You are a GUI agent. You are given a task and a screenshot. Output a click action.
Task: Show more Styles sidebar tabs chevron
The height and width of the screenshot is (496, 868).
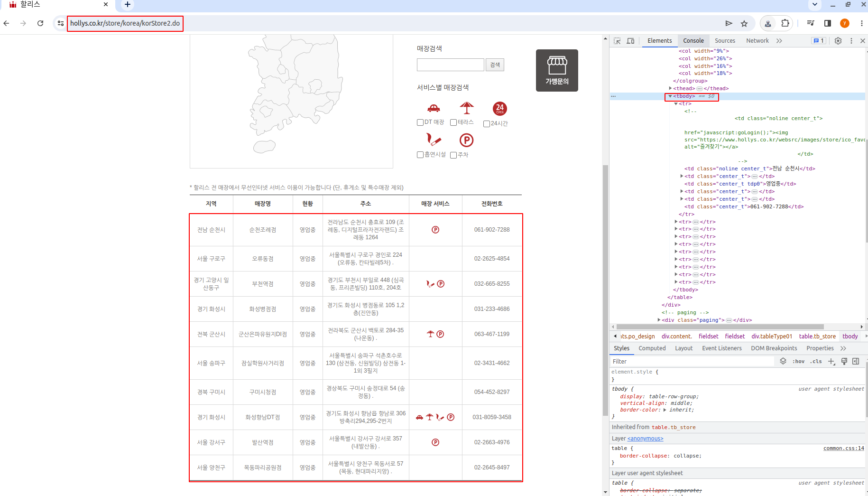843,348
